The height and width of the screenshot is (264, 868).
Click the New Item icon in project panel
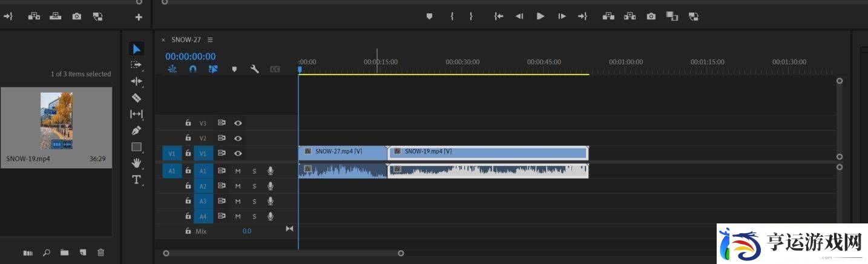[x=83, y=252]
